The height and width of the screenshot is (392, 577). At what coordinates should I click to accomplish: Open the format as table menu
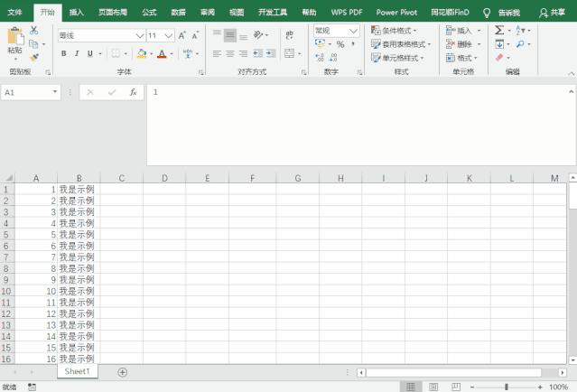point(401,44)
